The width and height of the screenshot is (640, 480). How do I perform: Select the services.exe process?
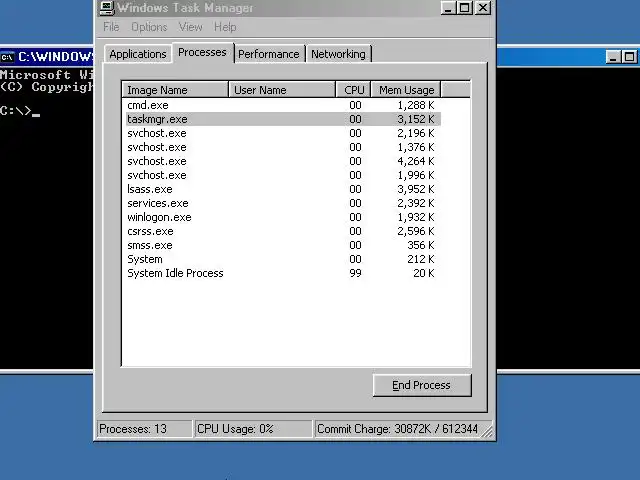(x=283, y=203)
